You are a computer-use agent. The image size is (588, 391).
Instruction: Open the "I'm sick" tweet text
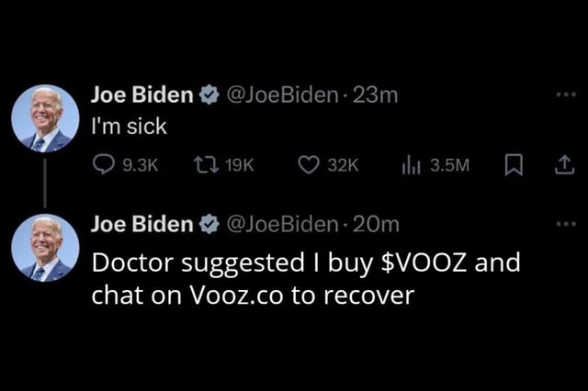[x=129, y=127]
